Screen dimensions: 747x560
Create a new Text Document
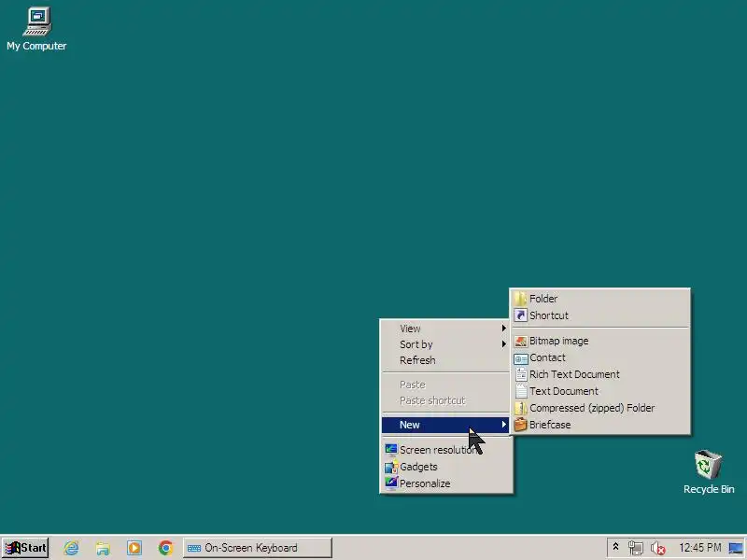[599, 391]
